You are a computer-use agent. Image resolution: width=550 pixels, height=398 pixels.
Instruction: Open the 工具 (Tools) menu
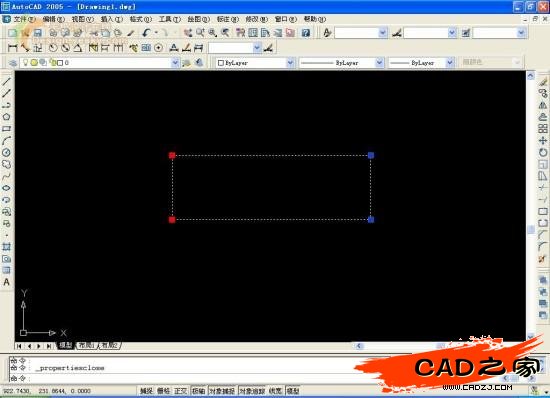point(169,19)
